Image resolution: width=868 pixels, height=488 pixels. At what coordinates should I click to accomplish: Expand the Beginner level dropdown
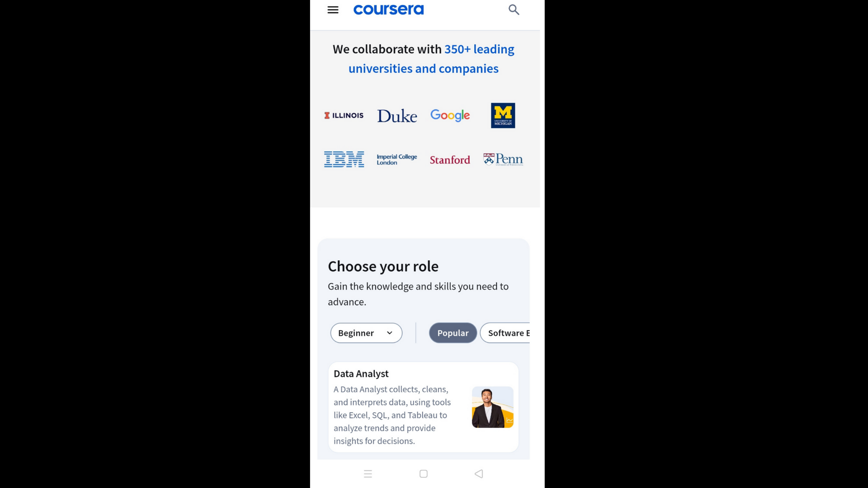[x=366, y=333]
